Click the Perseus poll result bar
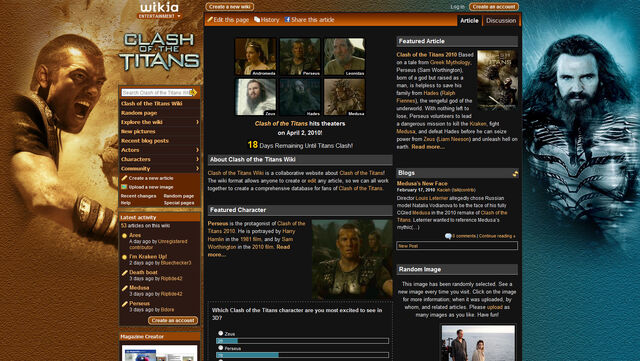Screen dimensions: 640x361 pos(302,355)
